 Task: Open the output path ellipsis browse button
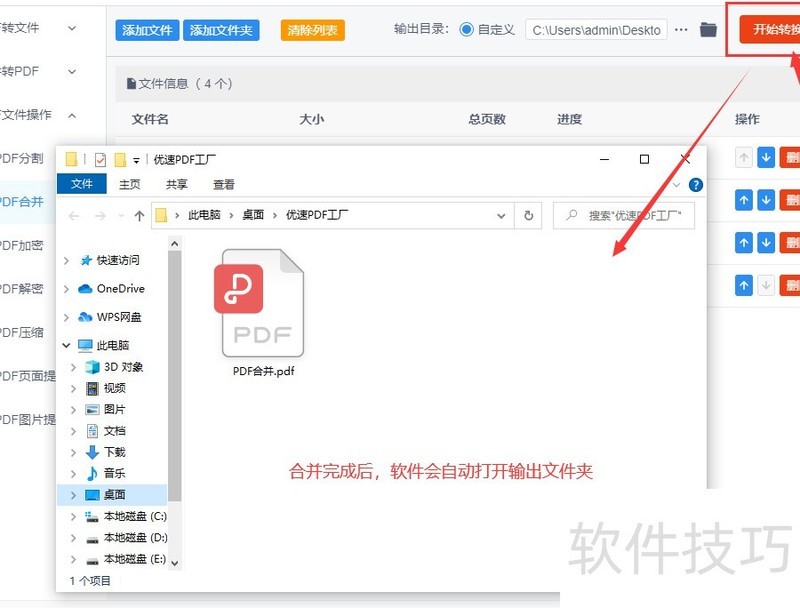[x=681, y=30]
